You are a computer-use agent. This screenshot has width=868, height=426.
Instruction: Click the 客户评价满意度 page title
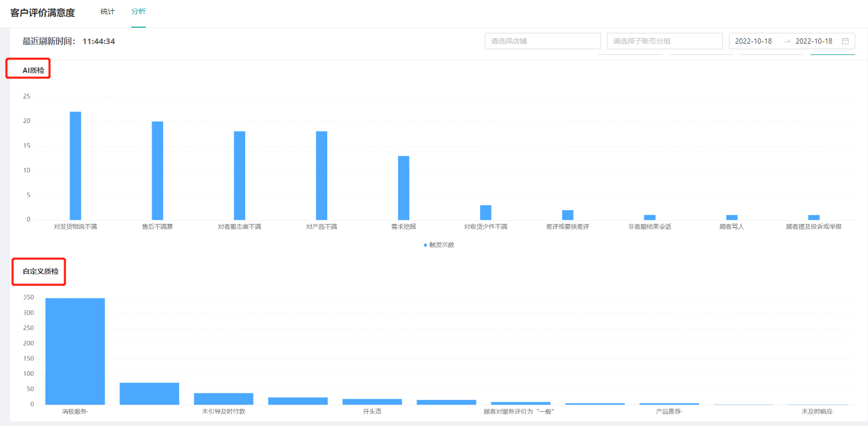tap(43, 12)
